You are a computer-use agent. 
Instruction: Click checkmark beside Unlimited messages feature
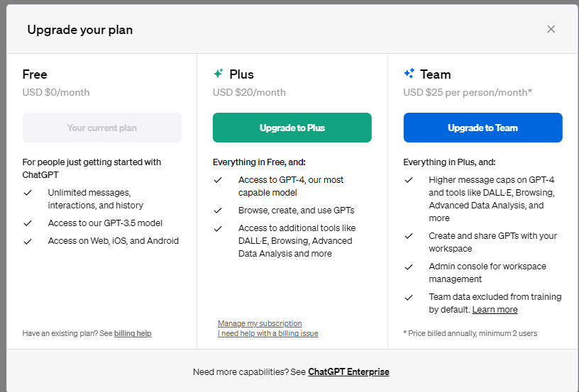(x=28, y=193)
